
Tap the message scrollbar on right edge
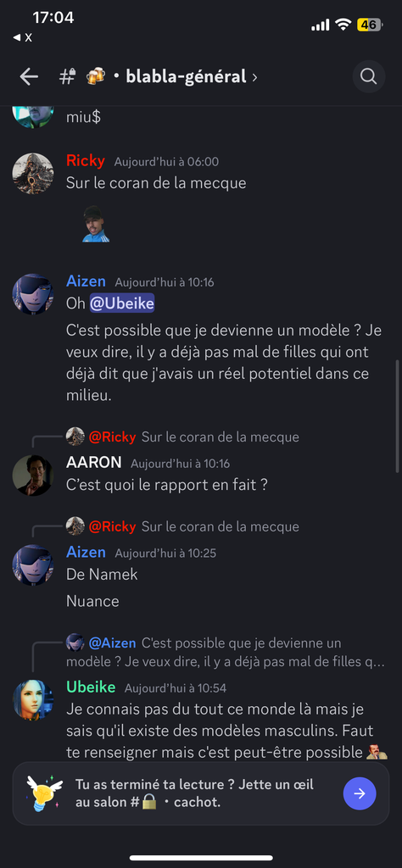[x=396, y=416]
